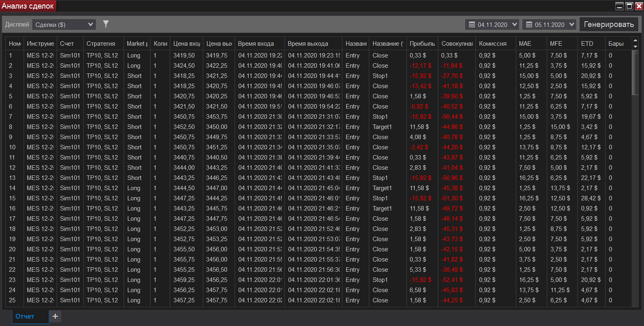This screenshot has width=644, height=326.
Task: Click the cumulative profit cell -44,25 $
Action: 452,300
